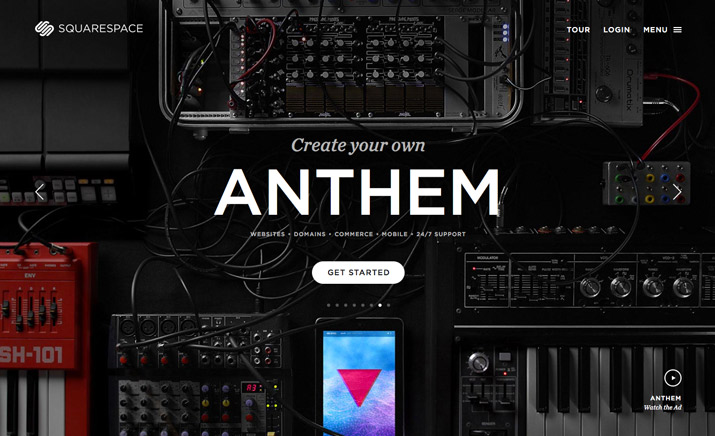Click the GET STARTED button
This screenshot has height=436, width=715.
[358, 272]
